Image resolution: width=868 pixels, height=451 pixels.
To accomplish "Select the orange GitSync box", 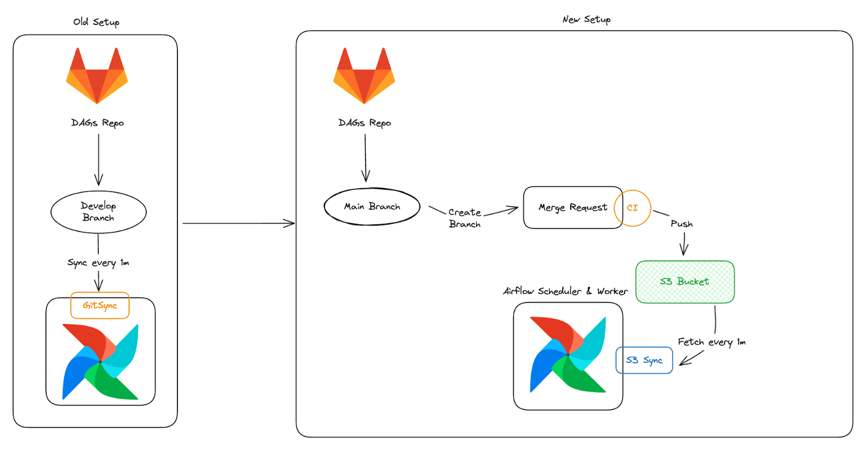I will point(100,305).
